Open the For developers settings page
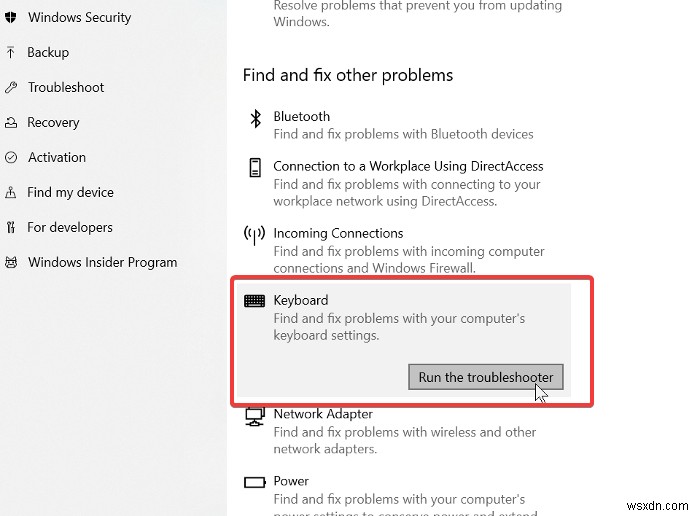The image size is (700, 516). click(69, 228)
